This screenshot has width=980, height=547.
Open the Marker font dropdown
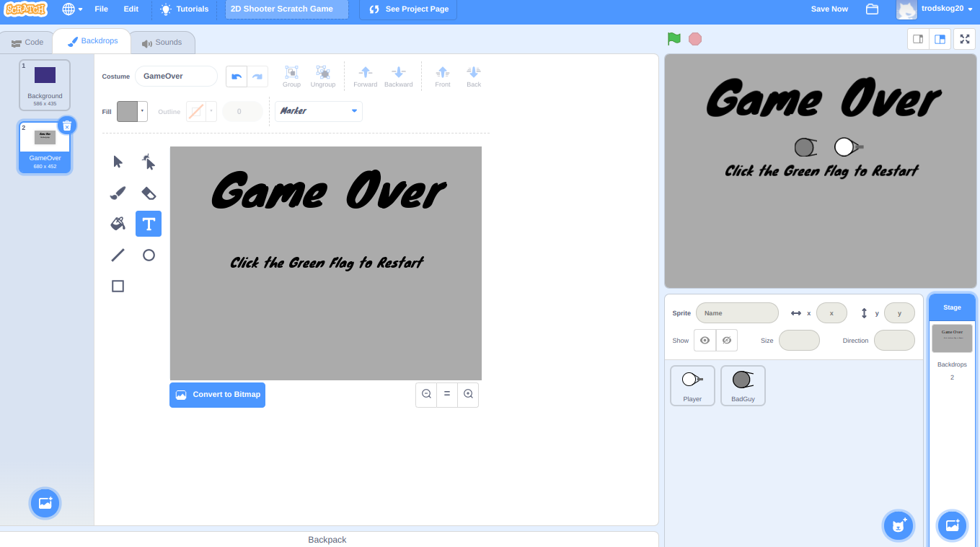point(318,111)
